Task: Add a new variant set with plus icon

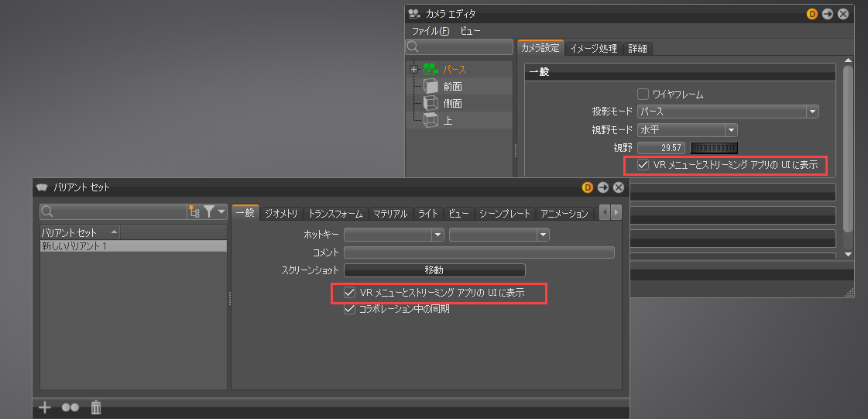Action: (45, 408)
